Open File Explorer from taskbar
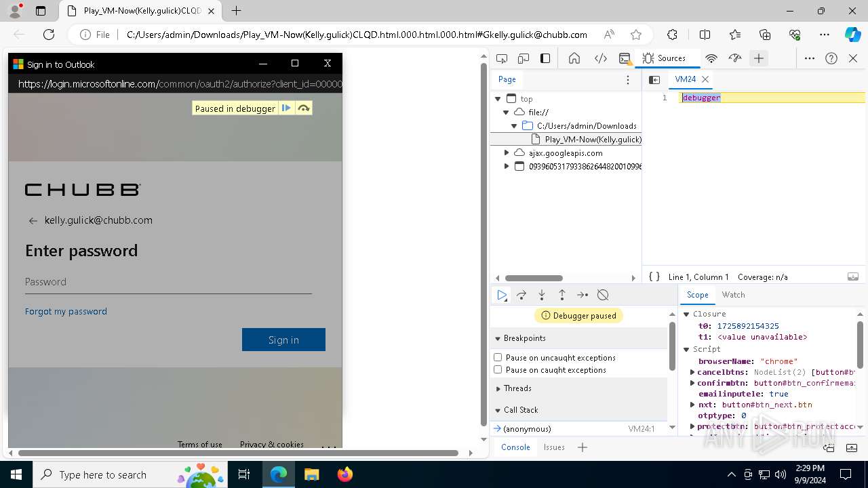868x488 pixels. [x=311, y=474]
